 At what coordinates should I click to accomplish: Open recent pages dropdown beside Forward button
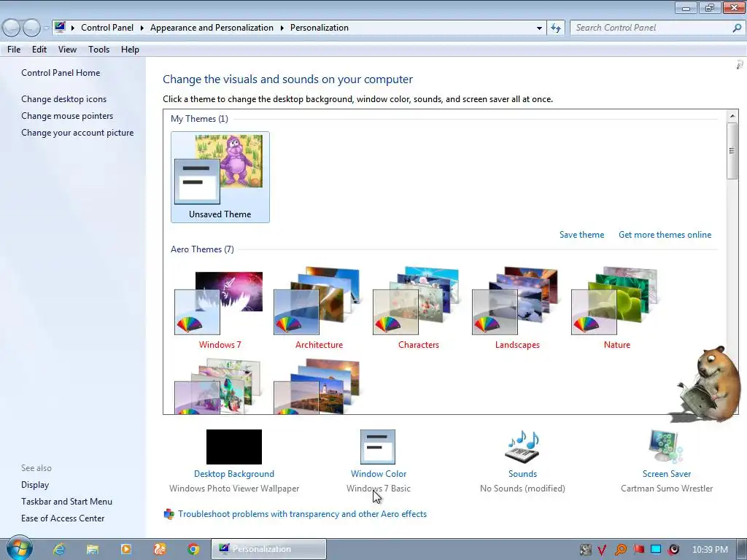point(46,28)
